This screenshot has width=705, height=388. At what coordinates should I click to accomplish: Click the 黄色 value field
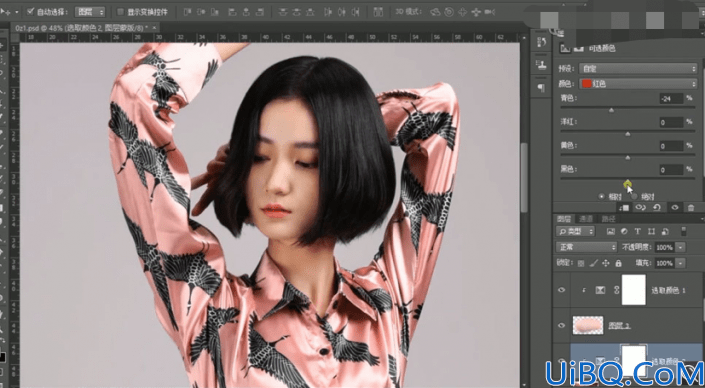(671, 146)
